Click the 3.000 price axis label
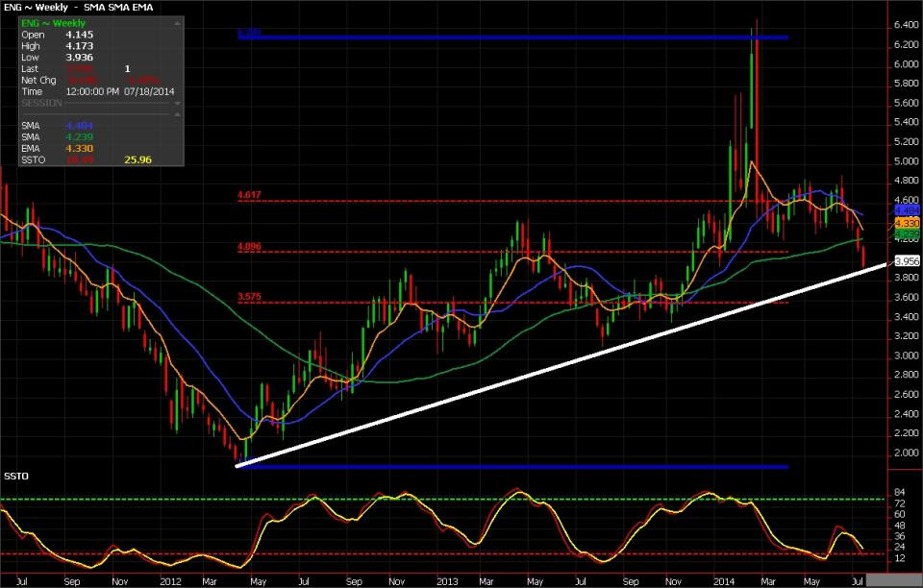Screen dimensions: 923x588 (x=906, y=355)
